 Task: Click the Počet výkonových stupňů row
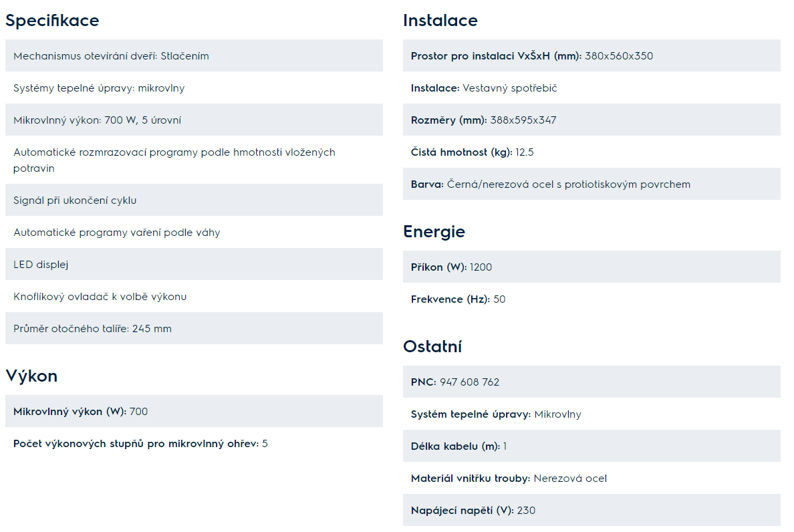194,443
